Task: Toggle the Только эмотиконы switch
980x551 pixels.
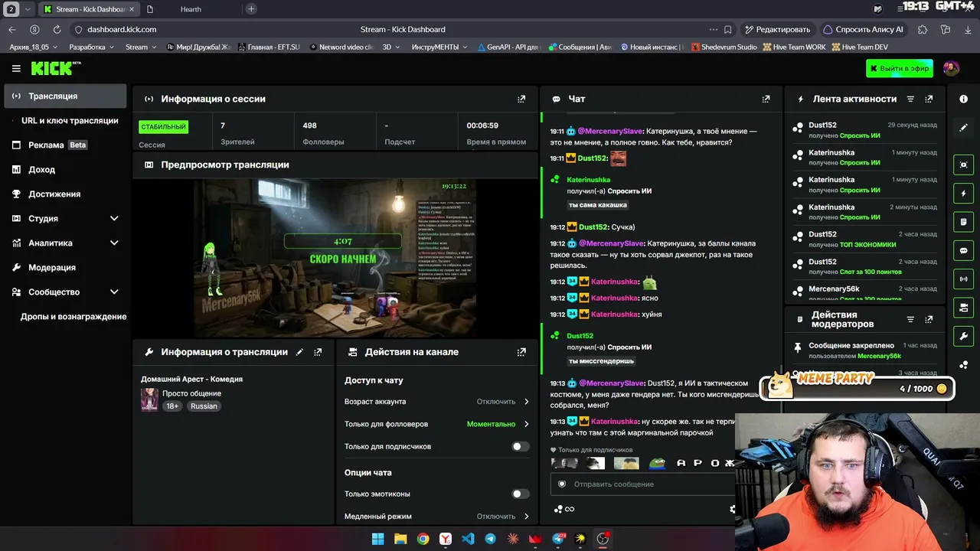Action: click(x=520, y=494)
